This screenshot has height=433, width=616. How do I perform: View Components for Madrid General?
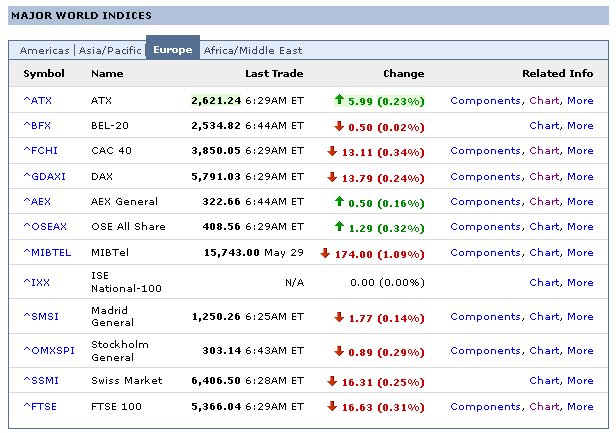486,317
